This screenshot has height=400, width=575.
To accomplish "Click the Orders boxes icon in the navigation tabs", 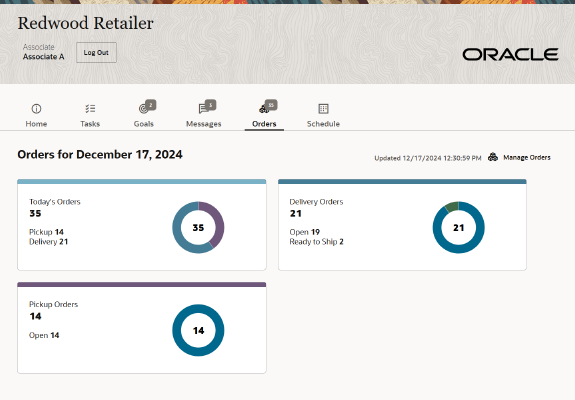I will pyautogui.click(x=264, y=109).
